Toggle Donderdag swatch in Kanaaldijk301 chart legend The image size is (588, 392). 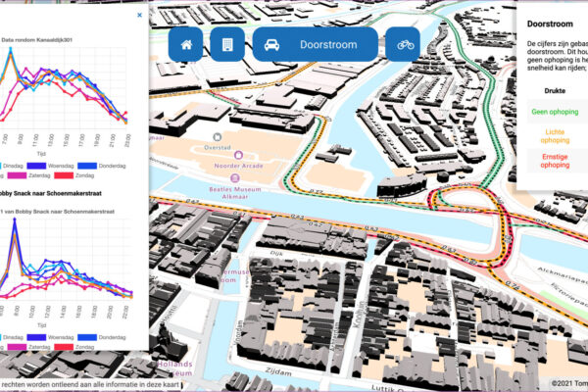[x=87, y=166]
